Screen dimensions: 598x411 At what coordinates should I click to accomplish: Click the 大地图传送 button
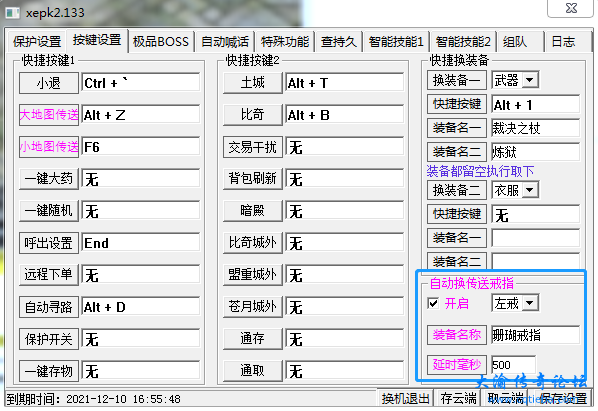click(x=49, y=115)
